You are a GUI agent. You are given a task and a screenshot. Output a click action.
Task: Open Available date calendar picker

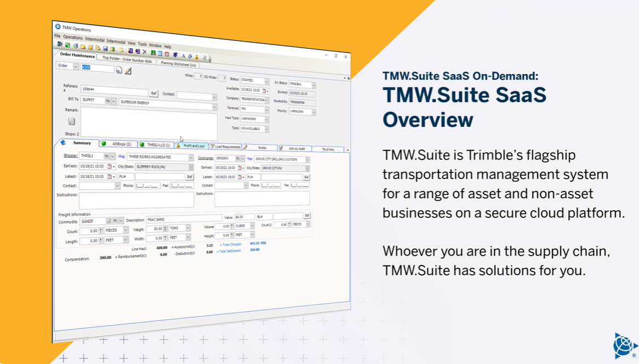264,90
